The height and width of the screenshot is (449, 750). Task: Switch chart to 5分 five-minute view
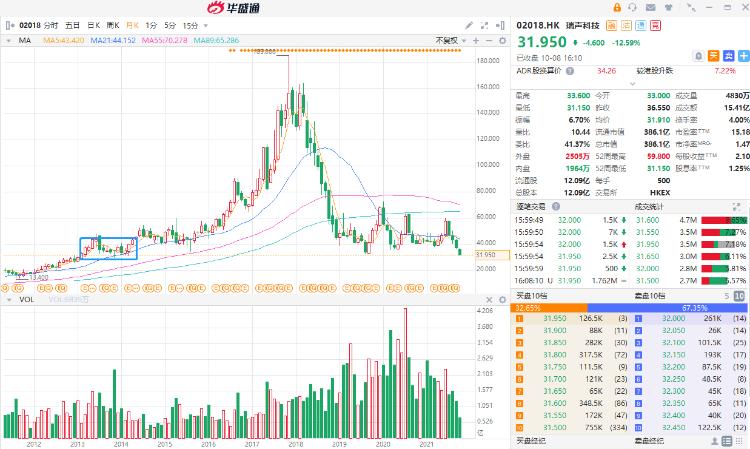[170, 25]
